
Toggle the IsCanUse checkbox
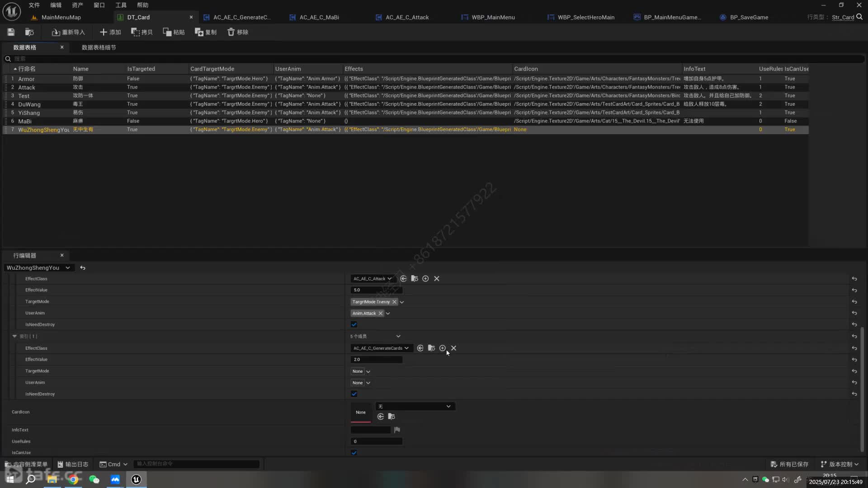[354, 452]
